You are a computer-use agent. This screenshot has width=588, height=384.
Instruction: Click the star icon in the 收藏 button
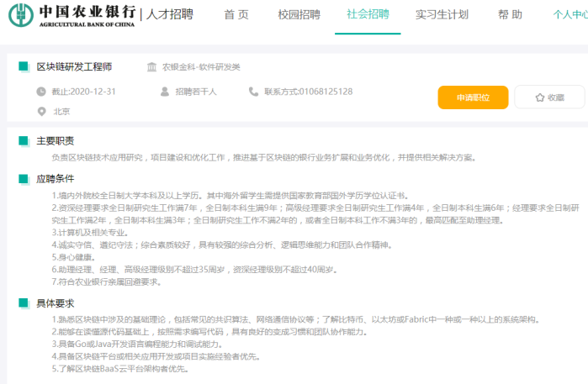pyautogui.click(x=539, y=97)
